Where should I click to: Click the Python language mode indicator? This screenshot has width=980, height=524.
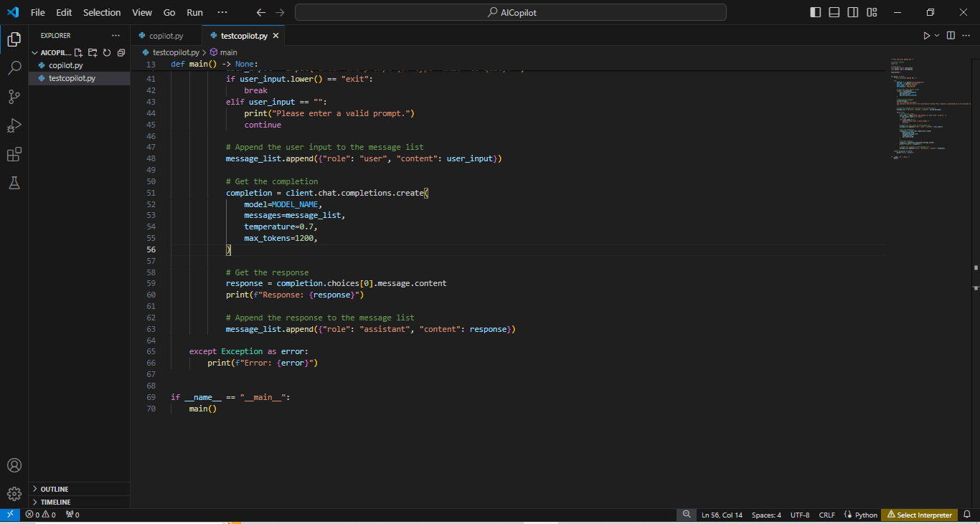861,515
